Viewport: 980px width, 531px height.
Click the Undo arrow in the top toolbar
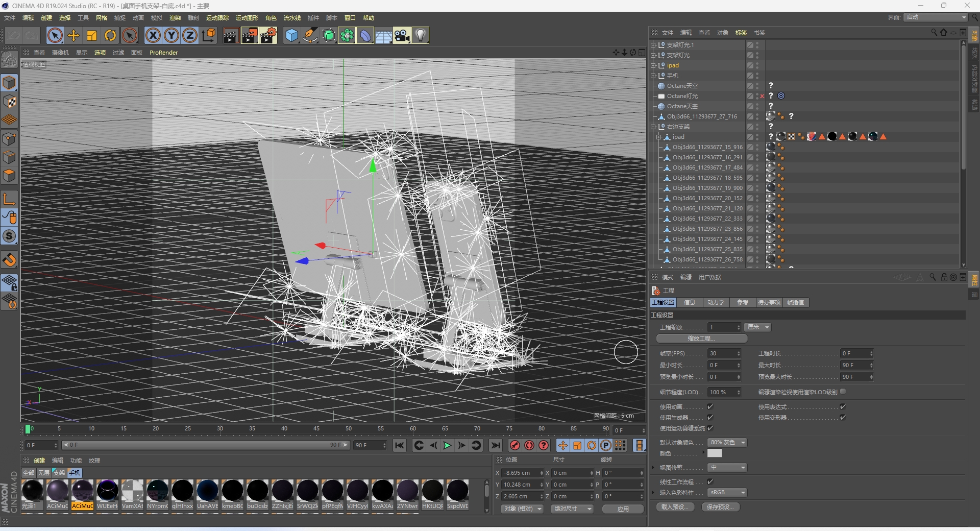coord(14,35)
